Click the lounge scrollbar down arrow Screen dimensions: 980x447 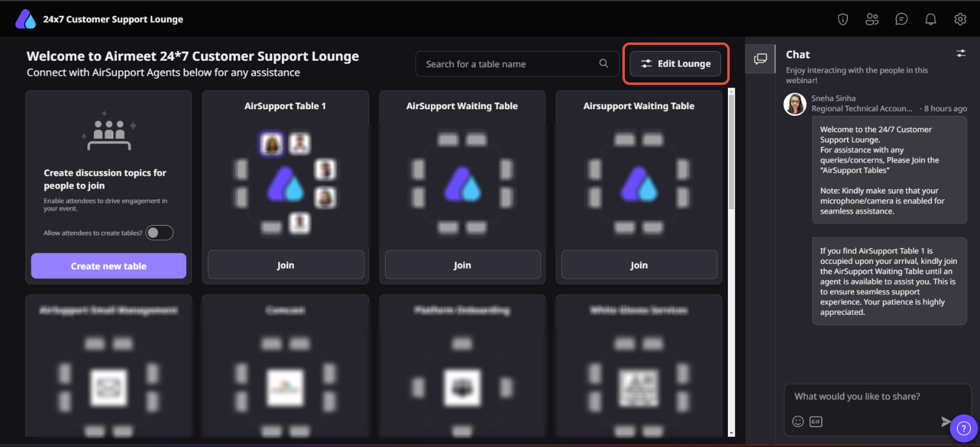click(732, 433)
